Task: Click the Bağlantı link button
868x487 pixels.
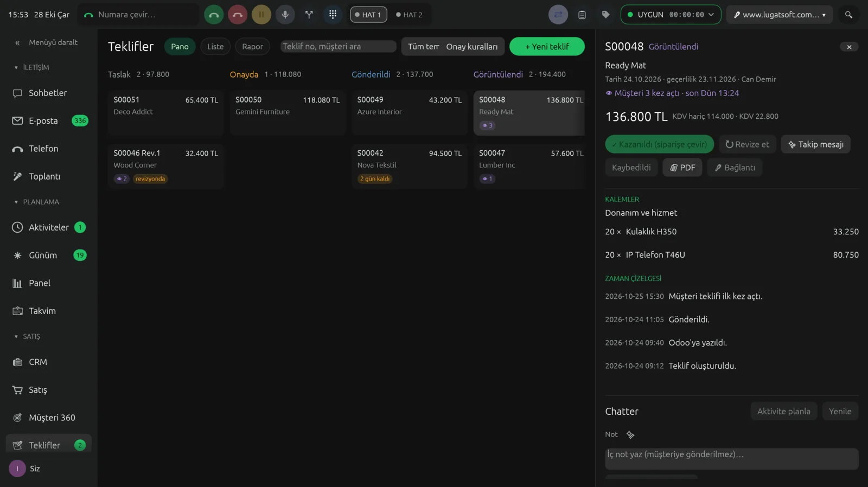Action: 735,168
